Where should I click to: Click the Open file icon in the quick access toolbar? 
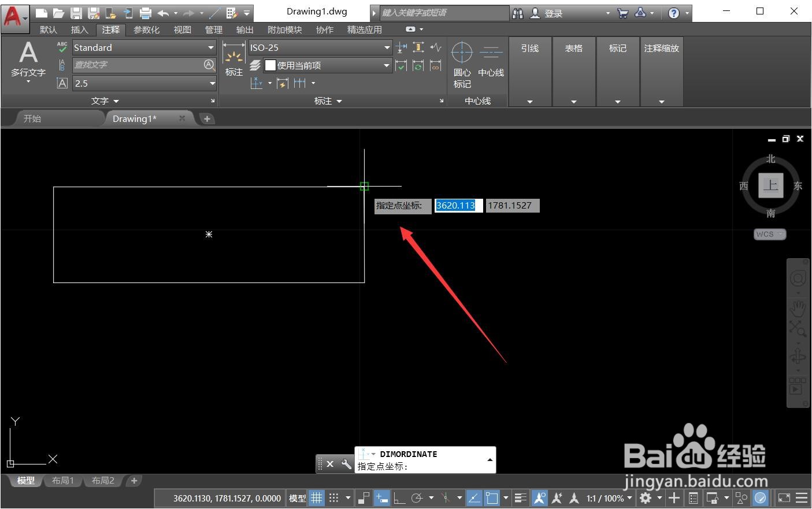tap(58, 13)
